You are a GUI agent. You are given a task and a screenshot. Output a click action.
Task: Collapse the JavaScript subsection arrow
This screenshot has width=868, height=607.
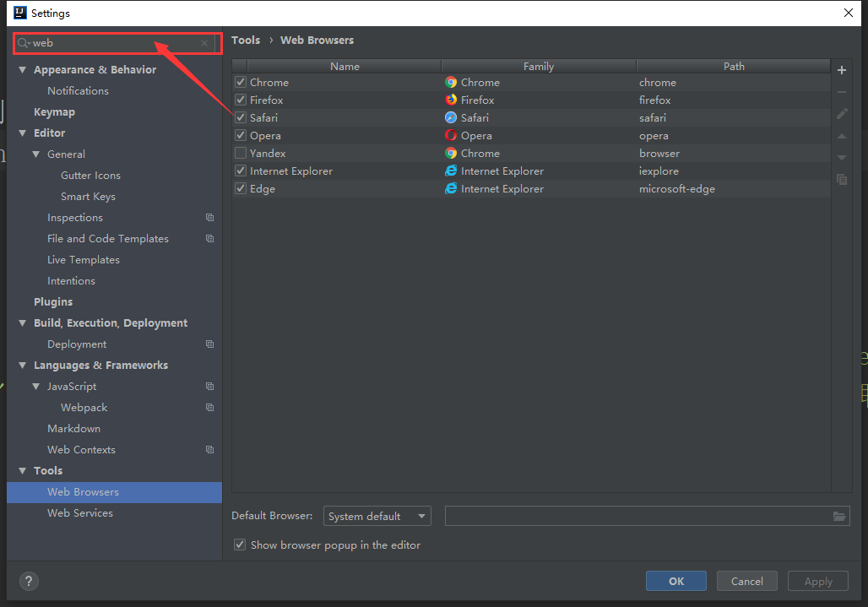[x=36, y=386]
